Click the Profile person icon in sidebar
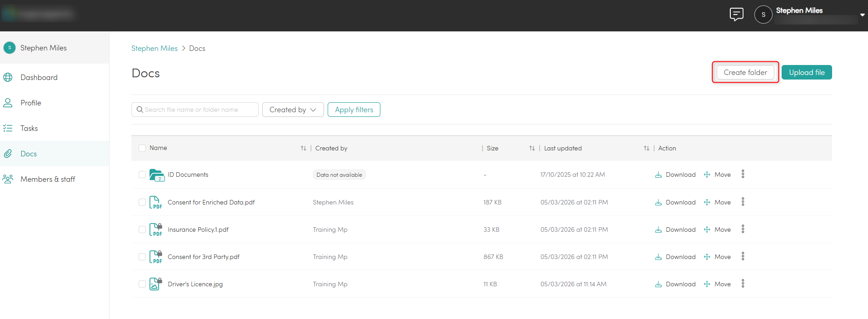Viewport: 868px width, 319px height. tap(8, 103)
